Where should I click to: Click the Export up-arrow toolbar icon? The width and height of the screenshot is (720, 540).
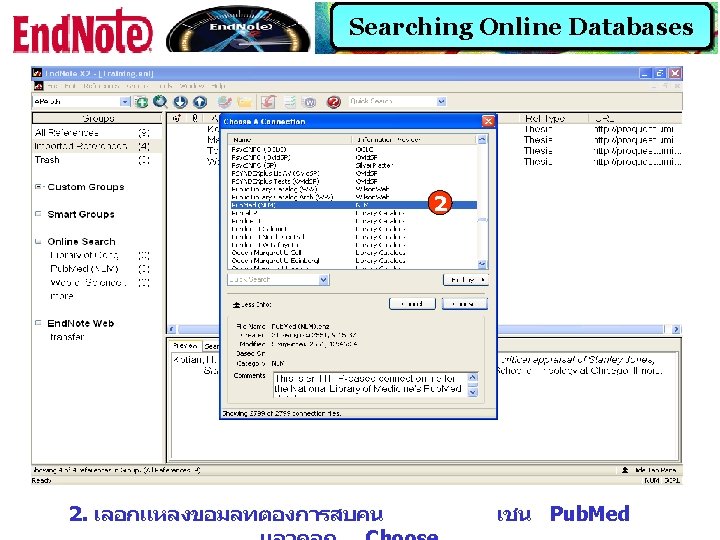(200, 102)
